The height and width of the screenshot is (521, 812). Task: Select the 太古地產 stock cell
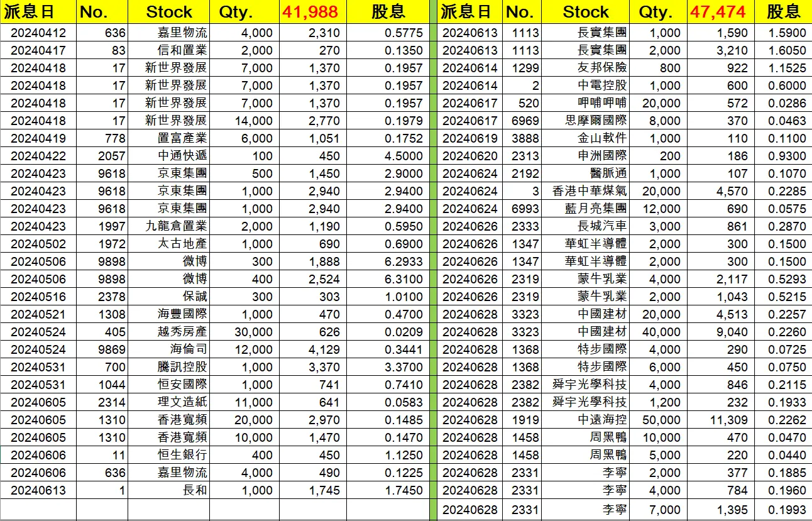(169, 244)
